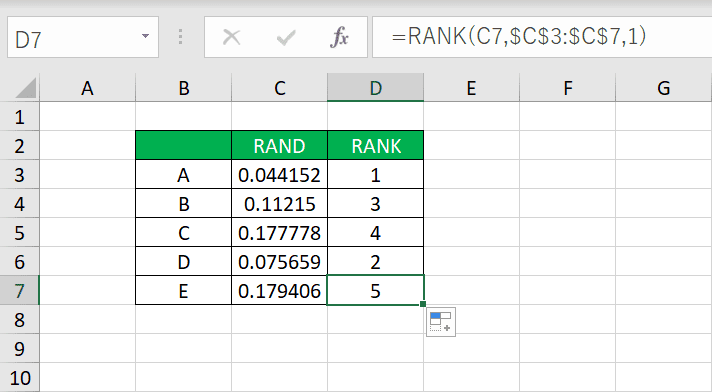
Task: Select row 10 header
Action: tap(20, 377)
